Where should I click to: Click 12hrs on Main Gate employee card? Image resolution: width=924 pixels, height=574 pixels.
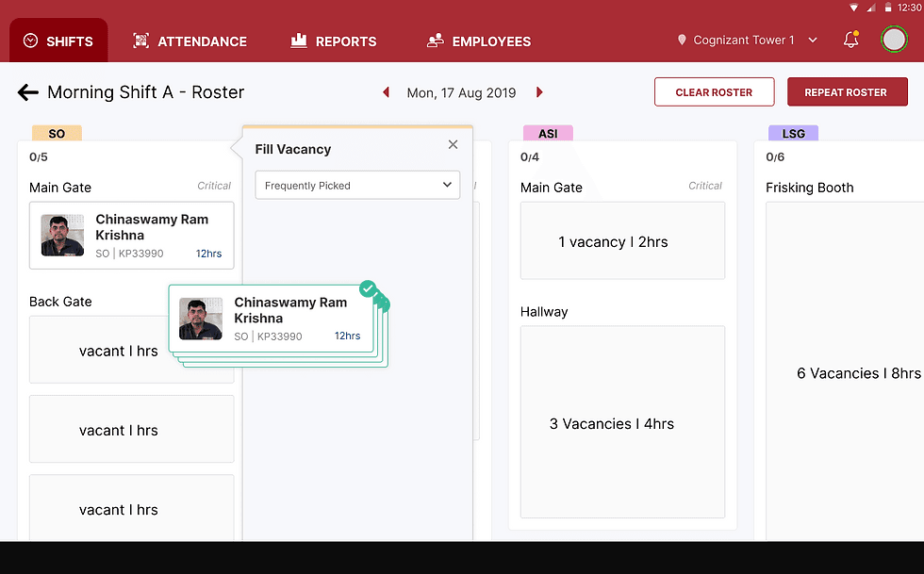[x=208, y=254]
